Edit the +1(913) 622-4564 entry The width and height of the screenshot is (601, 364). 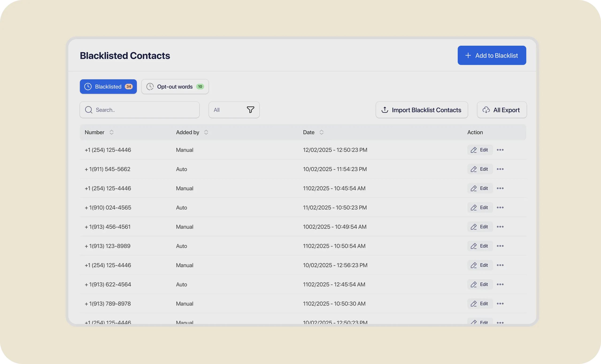(480, 284)
